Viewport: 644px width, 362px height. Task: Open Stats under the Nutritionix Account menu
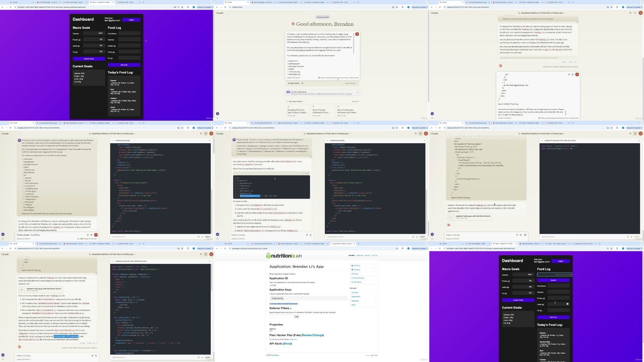coord(353,305)
